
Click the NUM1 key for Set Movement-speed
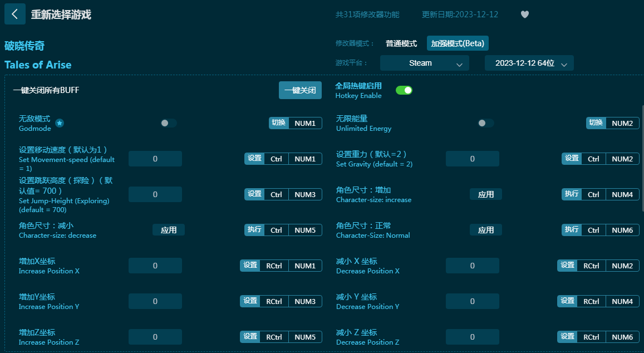305,159
